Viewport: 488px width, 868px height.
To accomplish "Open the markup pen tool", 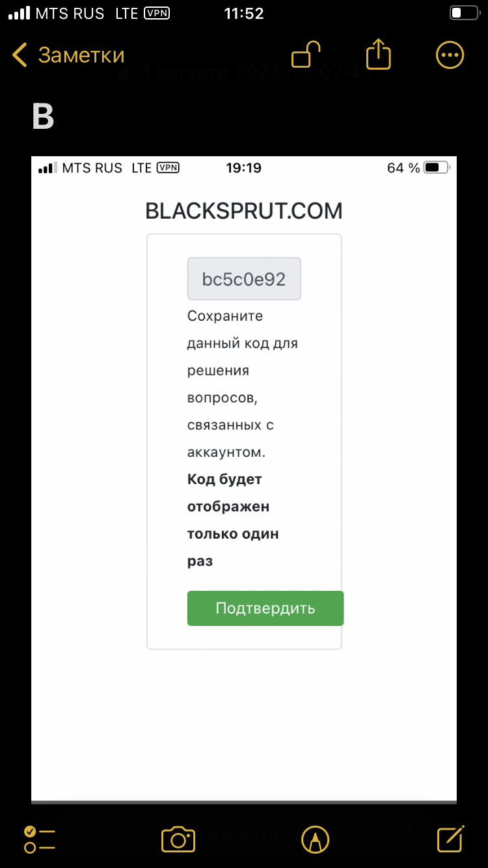I will 316,839.
